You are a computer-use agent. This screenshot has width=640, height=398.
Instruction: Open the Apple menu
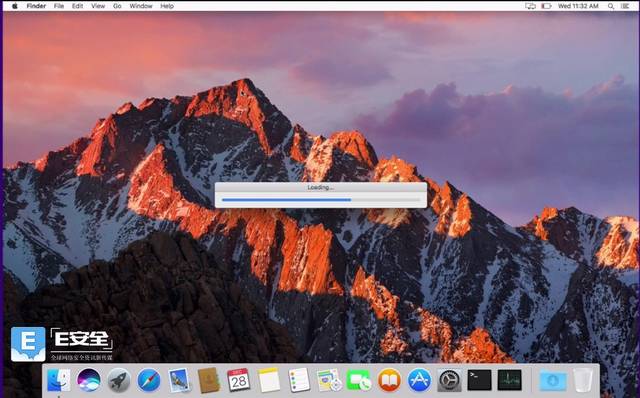(x=15, y=6)
